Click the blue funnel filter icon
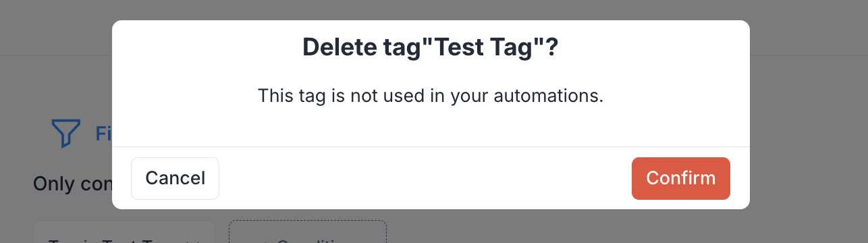Screen dimensions: 868x243 click(x=66, y=133)
